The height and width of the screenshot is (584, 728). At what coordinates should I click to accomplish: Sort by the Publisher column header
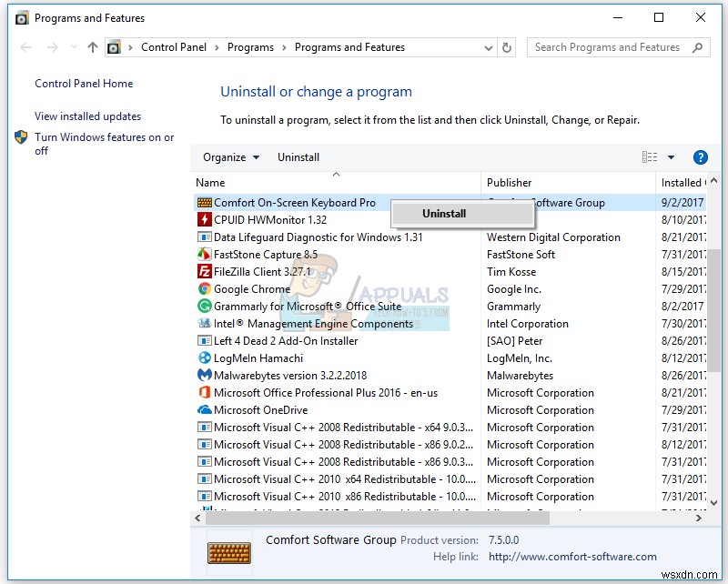(x=568, y=183)
